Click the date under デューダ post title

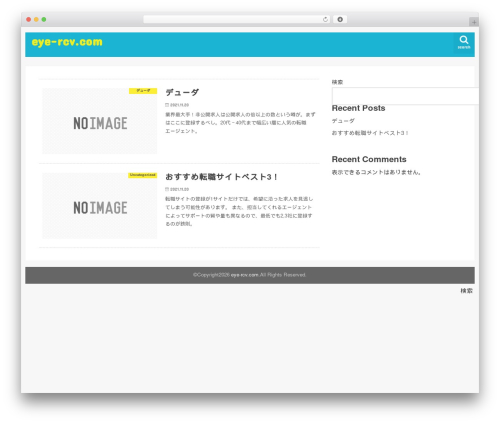pos(177,105)
